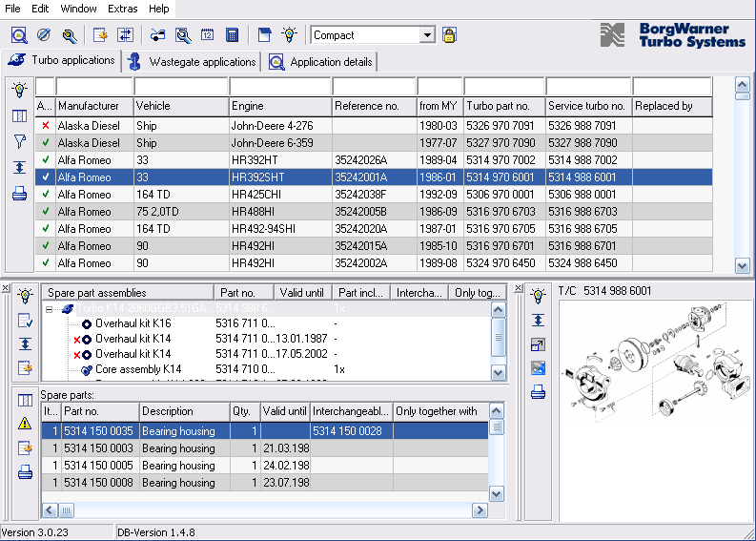
Task: Open the File menu
Action: tap(12, 9)
